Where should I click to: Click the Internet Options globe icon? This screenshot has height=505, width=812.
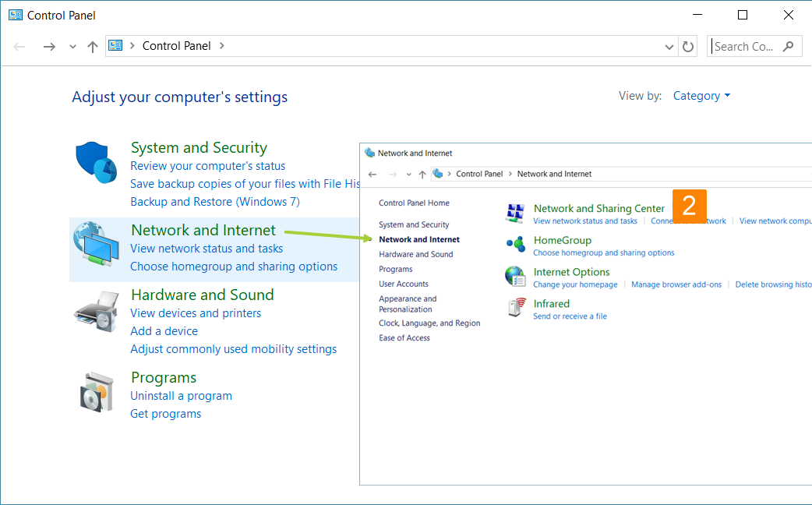tap(515, 277)
